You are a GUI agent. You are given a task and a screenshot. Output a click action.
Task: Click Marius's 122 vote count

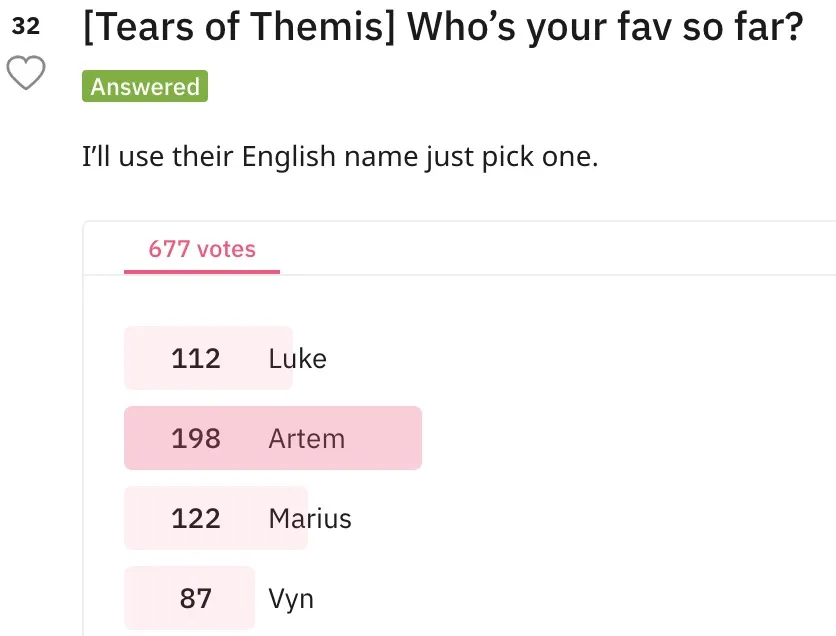coord(196,518)
